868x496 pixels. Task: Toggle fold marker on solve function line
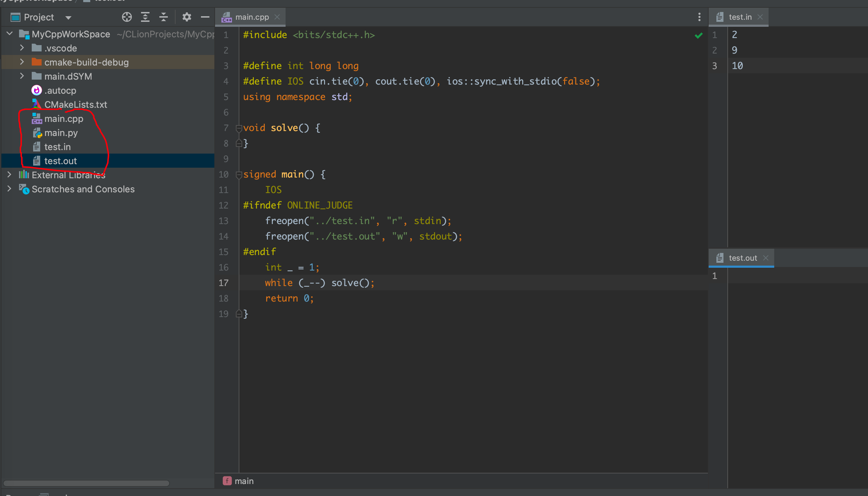coord(239,128)
